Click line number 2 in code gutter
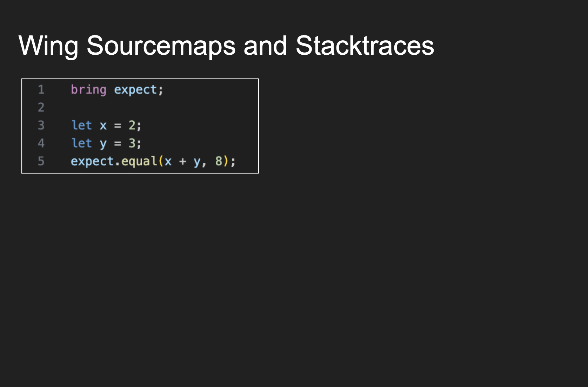The height and width of the screenshot is (387, 588). pyautogui.click(x=41, y=107)
